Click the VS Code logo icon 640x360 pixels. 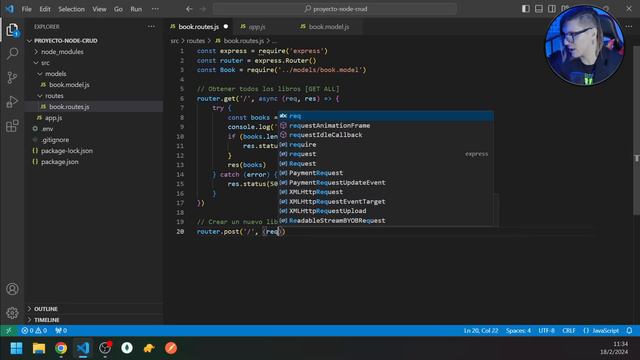coord(9,9)
